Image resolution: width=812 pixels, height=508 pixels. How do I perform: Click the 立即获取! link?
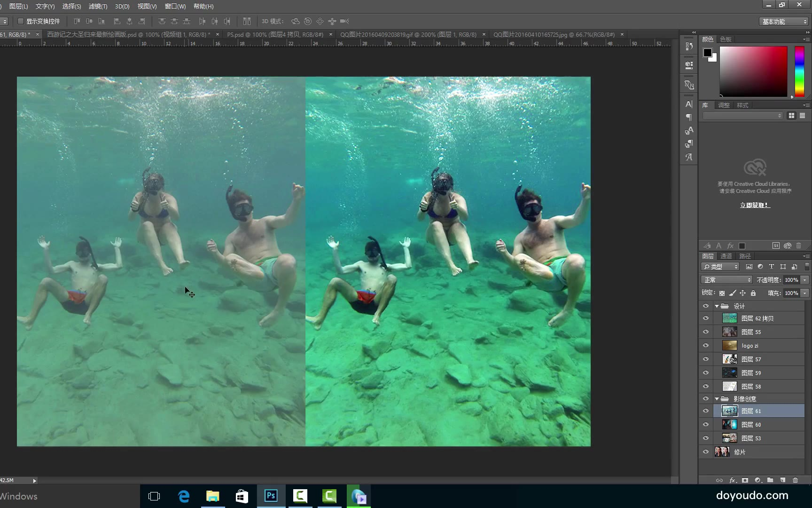[x=755, y=205]
